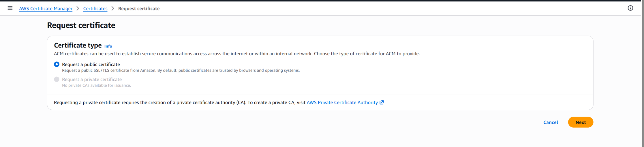Click the Request certificate page heading
This screenshot has width=644, height=147.
(x=81, y=25)
